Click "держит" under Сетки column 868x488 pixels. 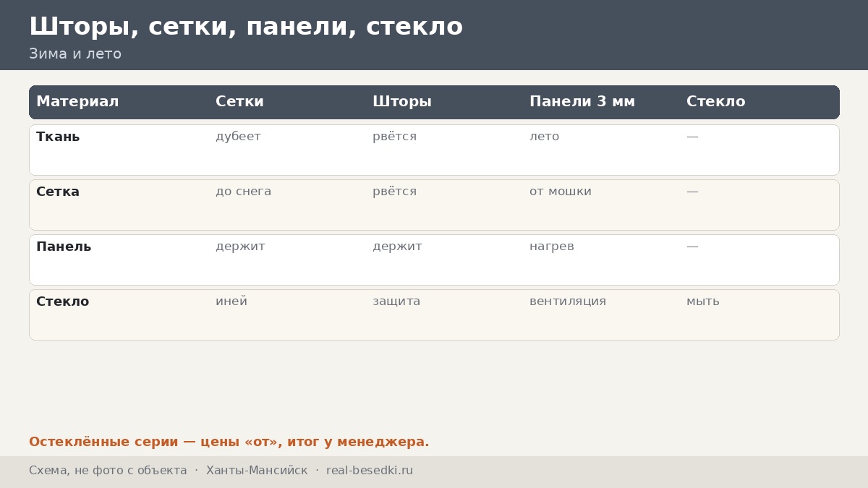(x=240, y=247)
